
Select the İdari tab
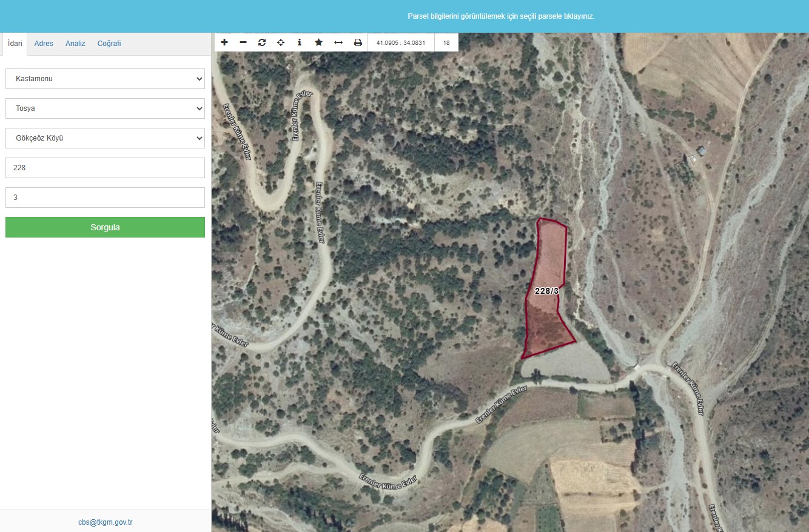pos(15,44)
